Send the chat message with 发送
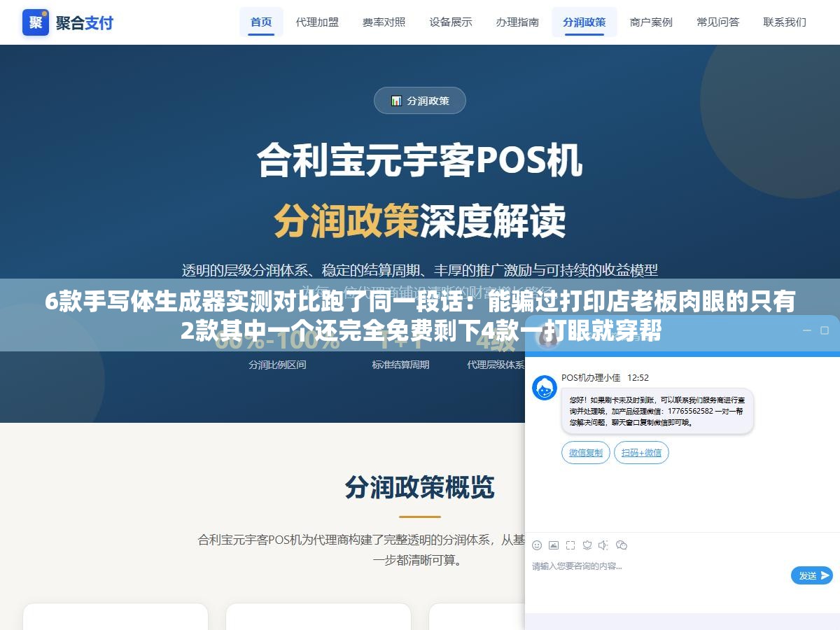 click(812, 575)
